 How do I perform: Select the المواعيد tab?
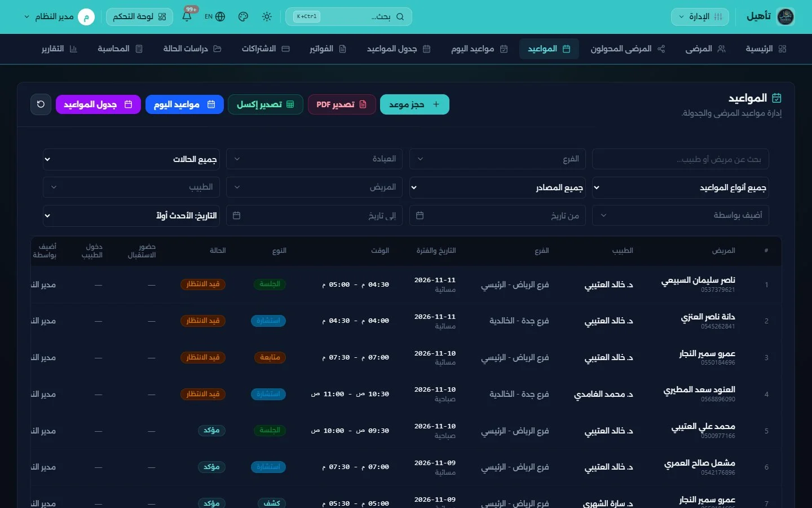pos(549,49)
